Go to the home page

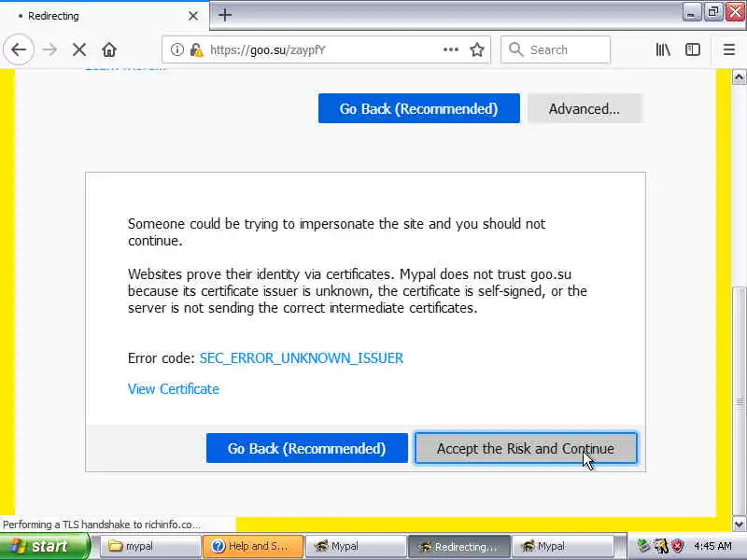(109, 49)
